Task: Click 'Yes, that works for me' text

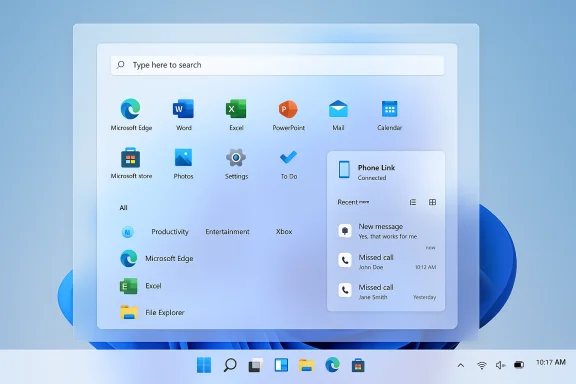Action: [388, 237]
